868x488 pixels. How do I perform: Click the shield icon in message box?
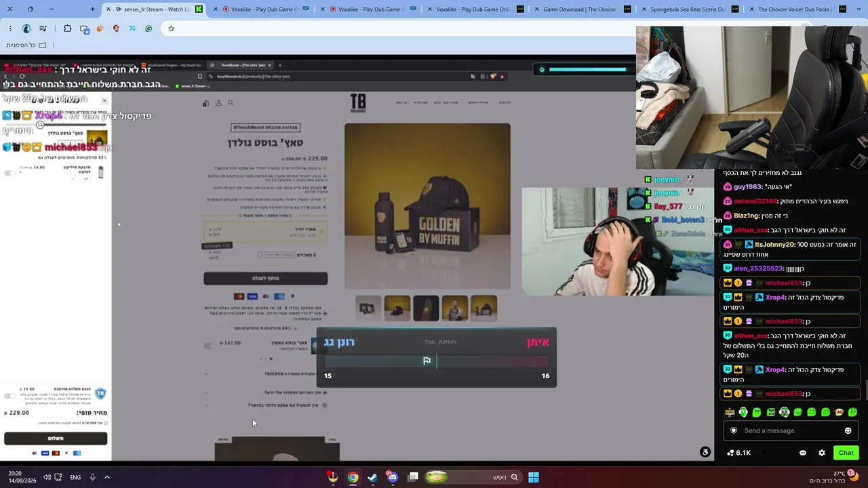(734, 430)
